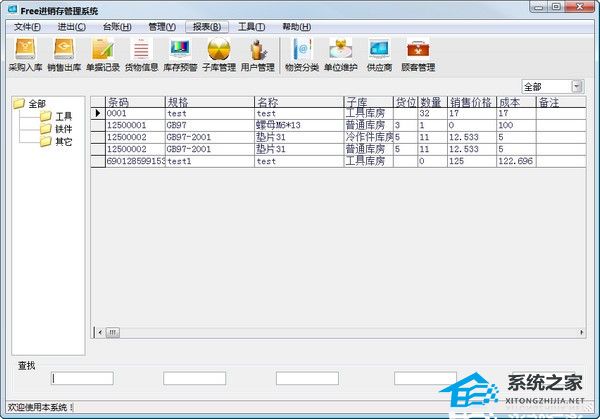
Task: Click the row selector of the 0001 row
Action: click(98, 113)
